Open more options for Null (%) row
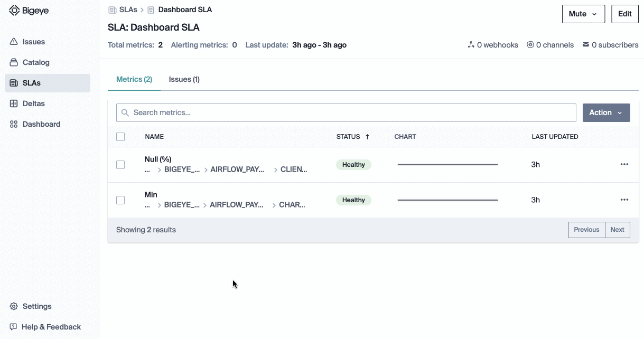The width and height of the screenshot is (644, 339). pyautogui.click(x=624, y=164)
